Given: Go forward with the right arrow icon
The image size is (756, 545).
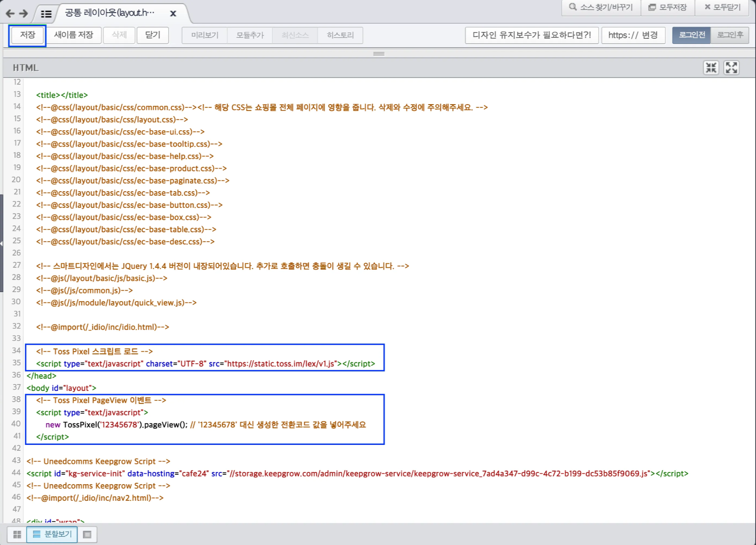Looking at the screenshot, I should click(24, 14).
